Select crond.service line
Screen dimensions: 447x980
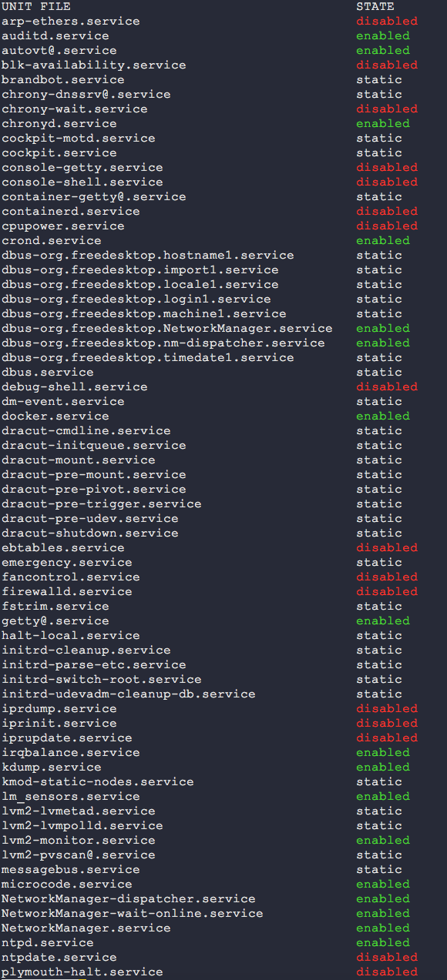51,241
